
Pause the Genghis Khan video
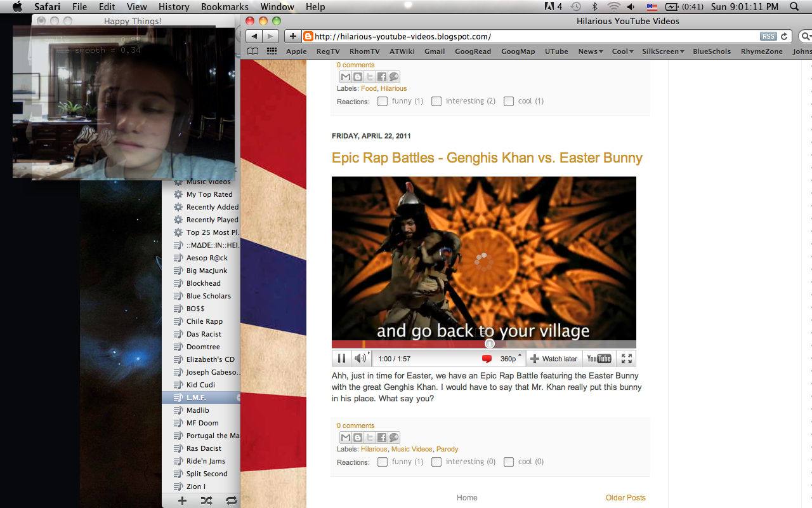[341, 359]
